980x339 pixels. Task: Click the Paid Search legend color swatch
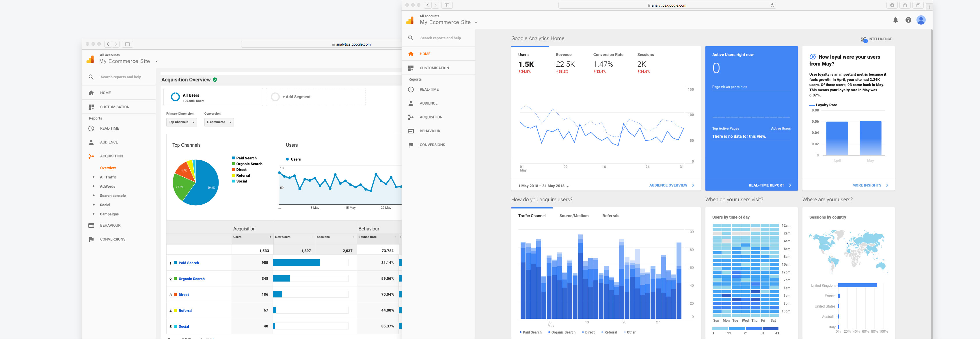(x=234, y=158)
